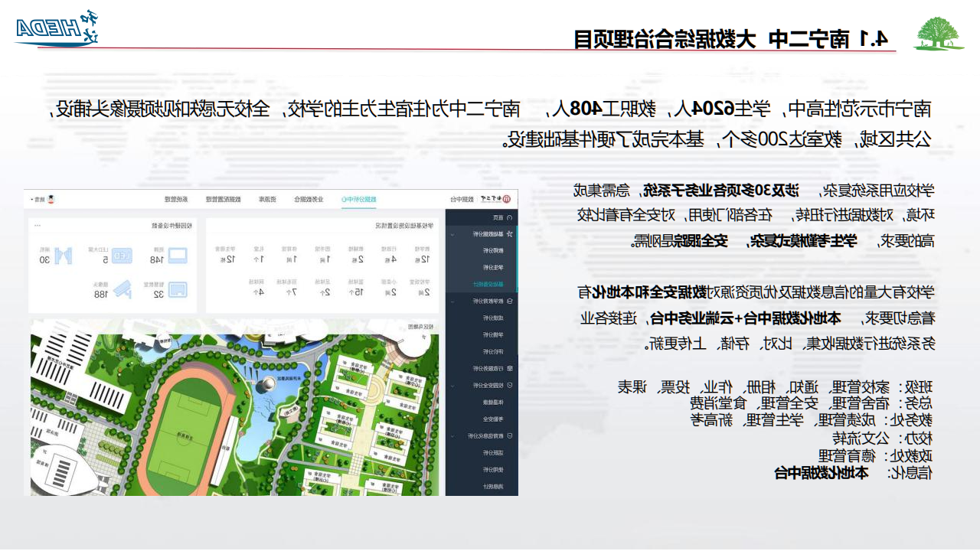Click the green tree logo on slide
Screen dimensions: 980x551
939,34
